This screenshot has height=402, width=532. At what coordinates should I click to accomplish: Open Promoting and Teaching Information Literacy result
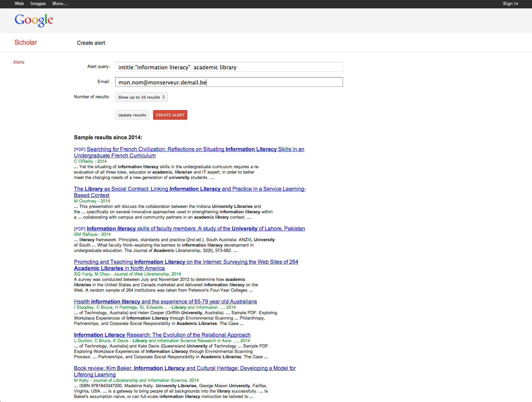click(x=186, y=265)
